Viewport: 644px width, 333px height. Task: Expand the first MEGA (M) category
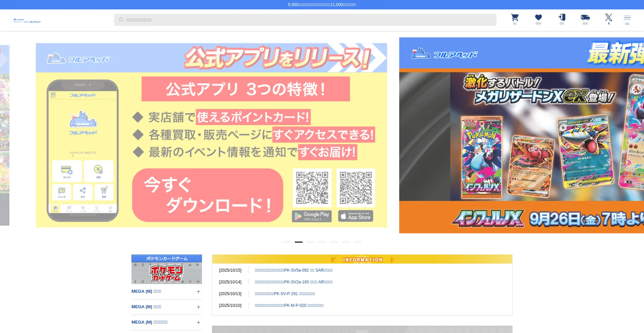pos(198,292)
